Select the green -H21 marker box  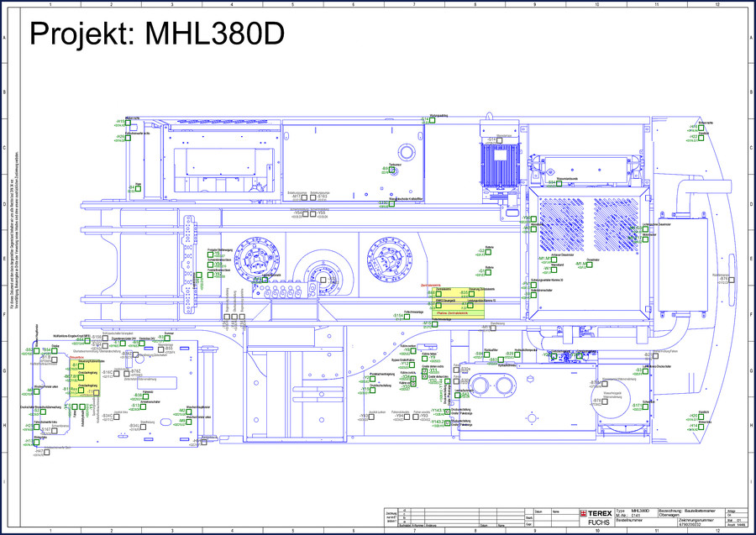pyautogui.click(x=36, y=427)
